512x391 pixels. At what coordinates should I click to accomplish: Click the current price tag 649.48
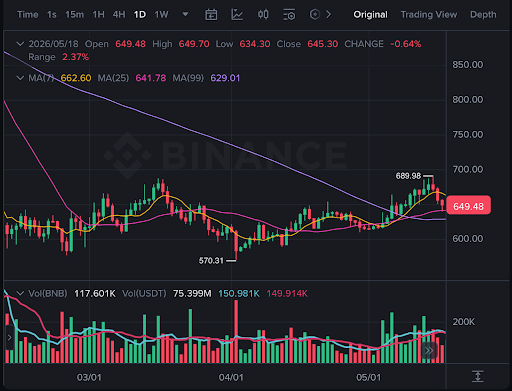468,206
